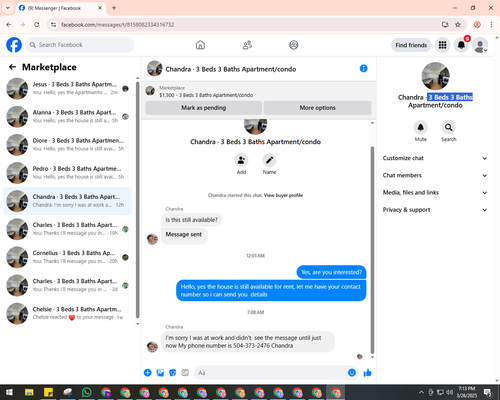Screen dimensions: 500x400
Task: Open WhatsApp from the taskbar
Action: coord(87,392)
